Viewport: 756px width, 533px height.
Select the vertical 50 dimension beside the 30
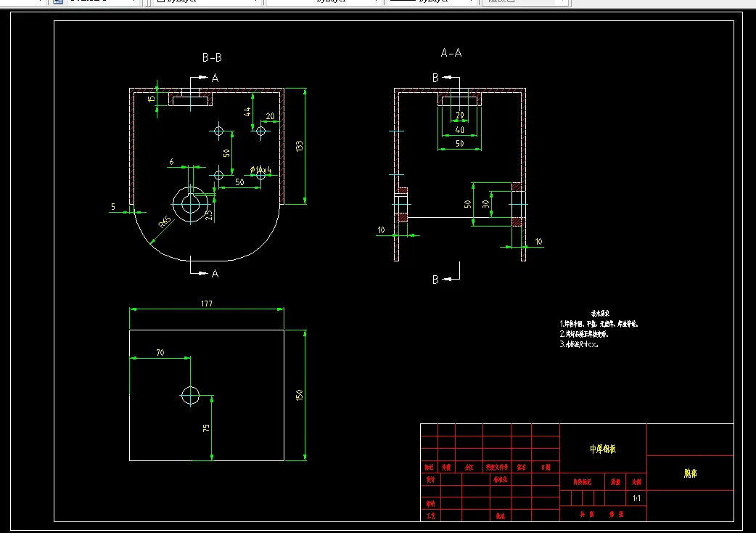click(x=468, y=204)
